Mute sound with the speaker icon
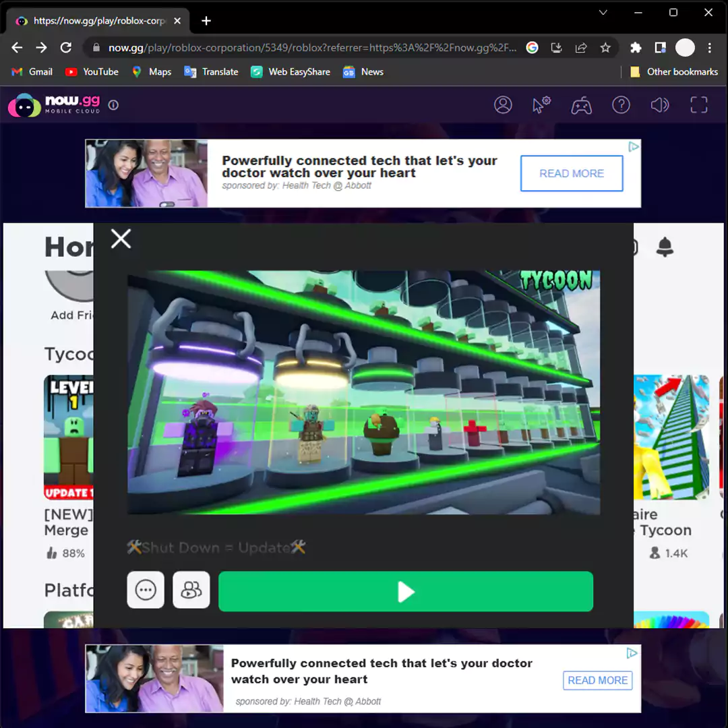The image size is (728, 728). 659,105
